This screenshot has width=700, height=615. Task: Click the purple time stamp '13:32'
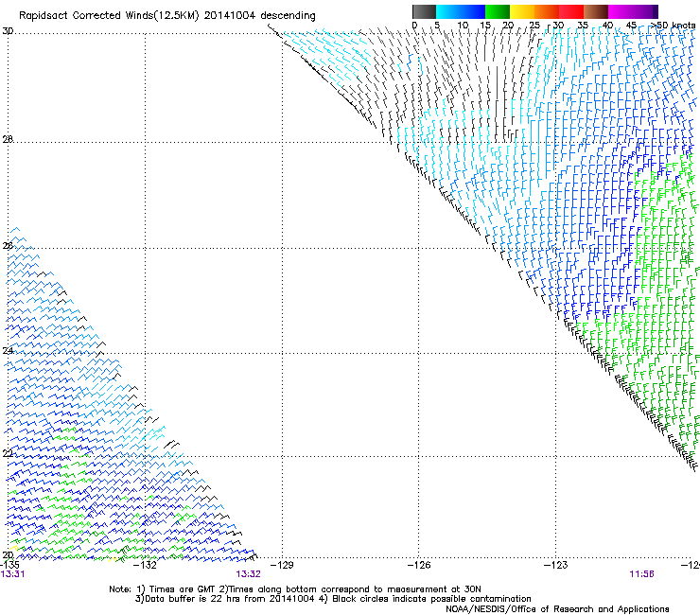248,574
